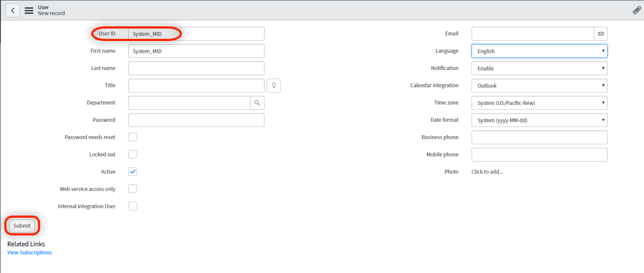Tick the Internal Integration User checkbox
Screen dimensions: 644x273
(133, 206)
